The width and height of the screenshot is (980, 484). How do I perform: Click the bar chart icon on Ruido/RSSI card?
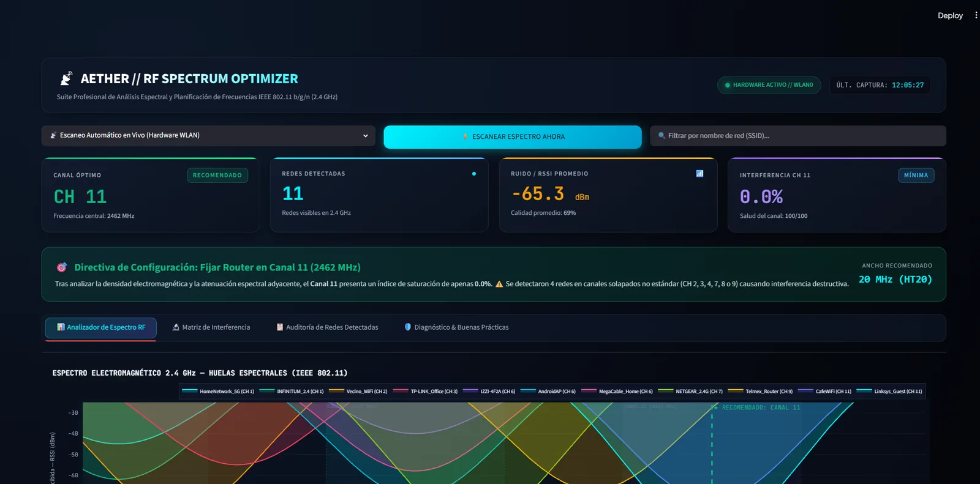[699, 174]
